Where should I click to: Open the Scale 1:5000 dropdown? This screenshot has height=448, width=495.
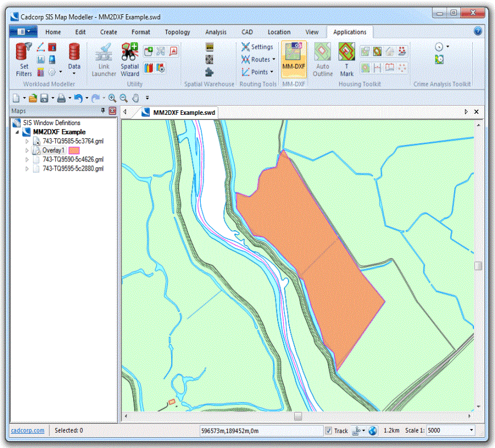point(472,430)
